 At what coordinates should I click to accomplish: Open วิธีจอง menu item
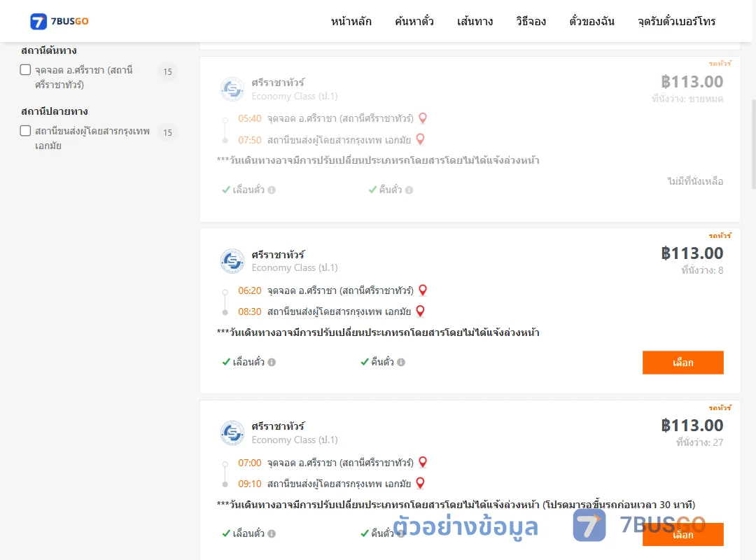[531, 21]
